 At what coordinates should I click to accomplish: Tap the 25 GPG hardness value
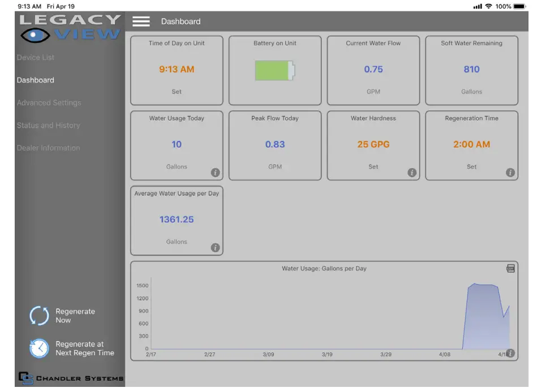pyautogui.click(x=373, y=144)
